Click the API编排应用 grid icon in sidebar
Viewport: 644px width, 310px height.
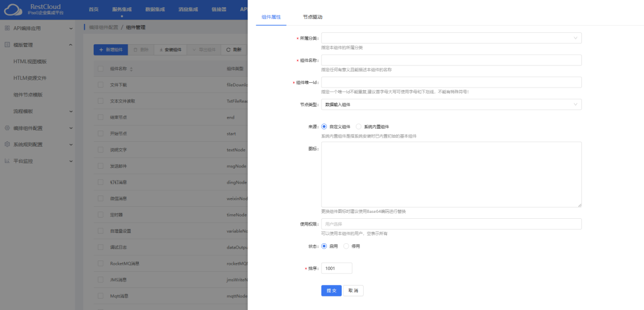7,28
